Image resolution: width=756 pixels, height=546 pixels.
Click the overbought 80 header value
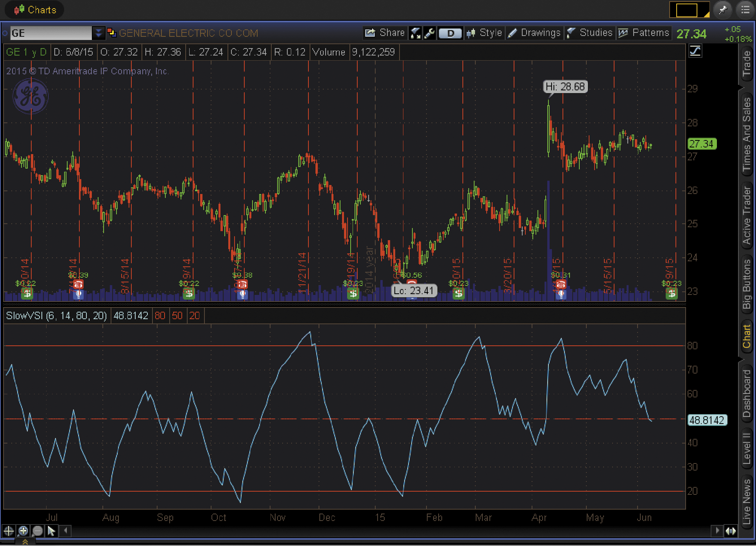coord(160,316)
